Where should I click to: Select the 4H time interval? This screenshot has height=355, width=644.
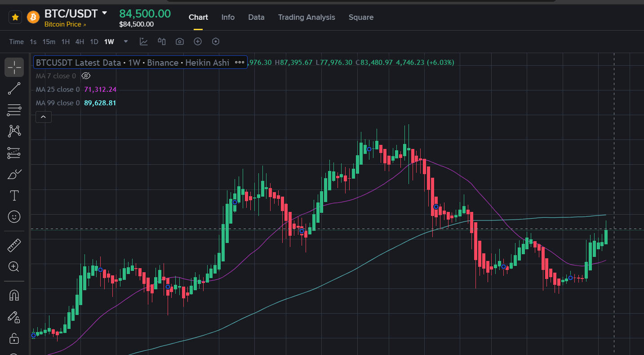point(80,41)
